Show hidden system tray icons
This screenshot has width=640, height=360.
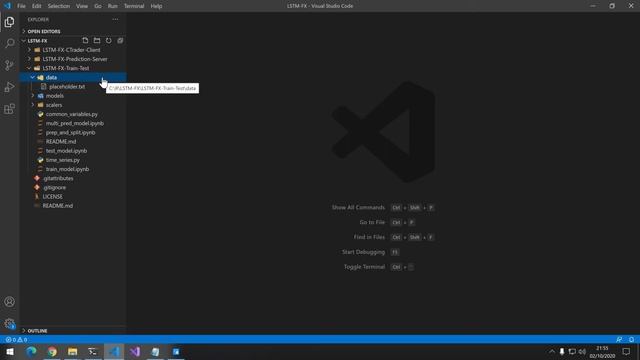pos(552,351)
